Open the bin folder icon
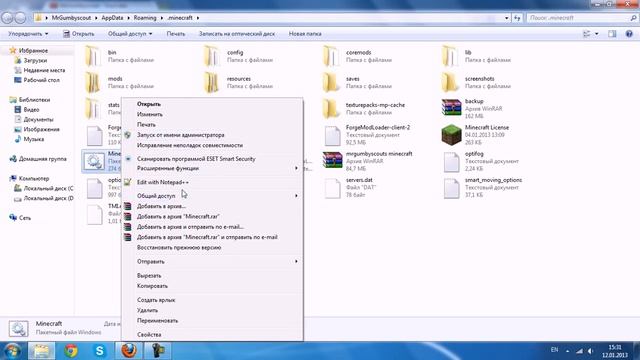This screenshot has width=640, height=360. [x=93, y=56]
